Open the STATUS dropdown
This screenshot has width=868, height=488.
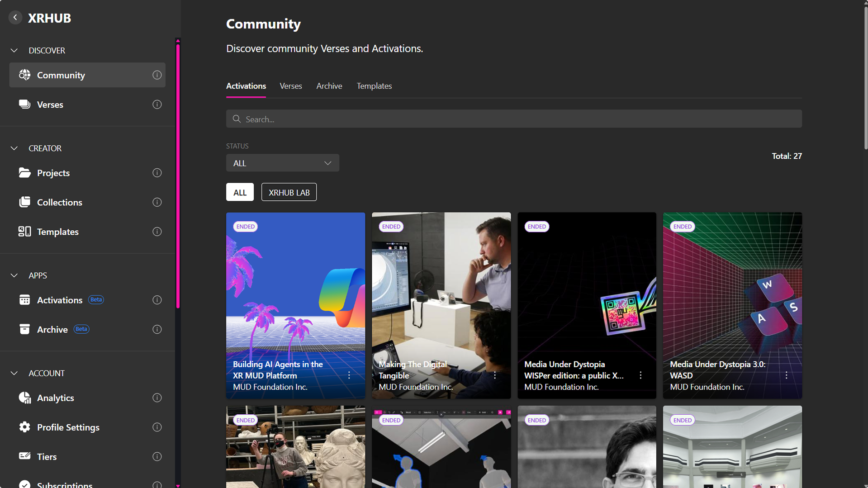coord(282,163)
